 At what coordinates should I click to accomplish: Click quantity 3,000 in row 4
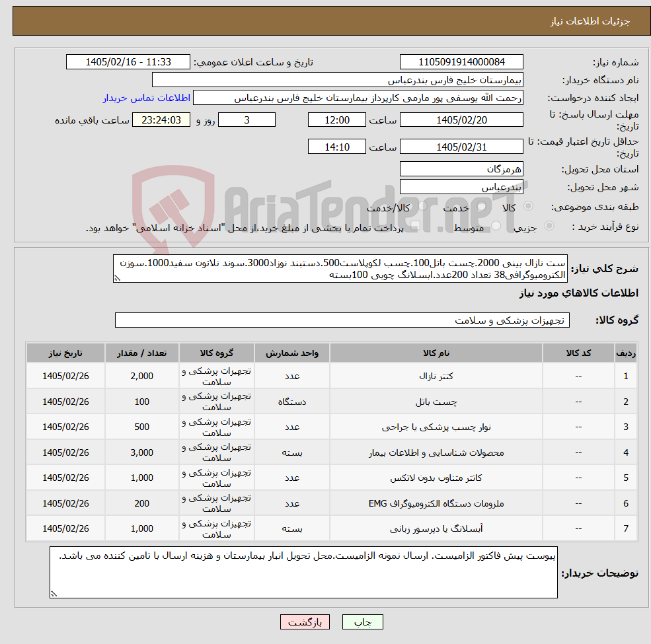click(x=141, y=452)
